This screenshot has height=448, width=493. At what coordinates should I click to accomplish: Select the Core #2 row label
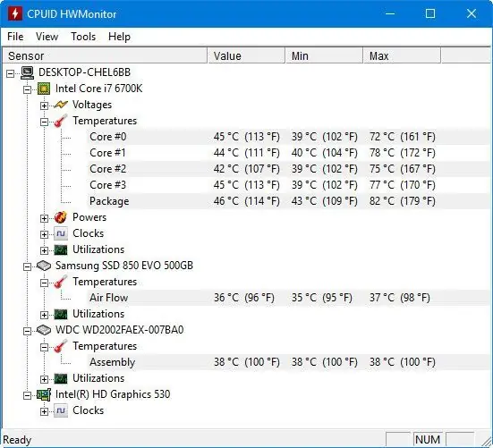[x=108, y=169]
